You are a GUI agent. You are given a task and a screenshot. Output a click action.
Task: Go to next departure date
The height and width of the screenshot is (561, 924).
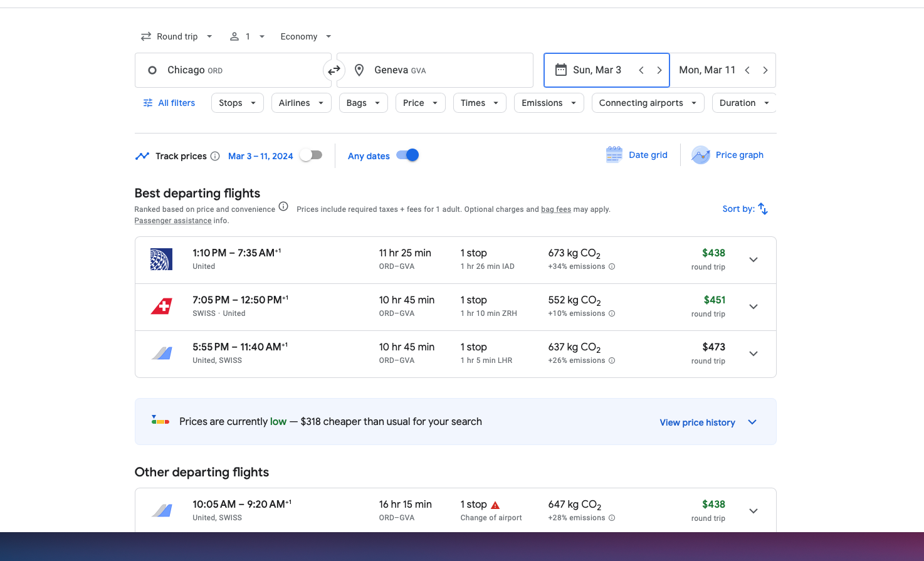click(x=659, y=70)
